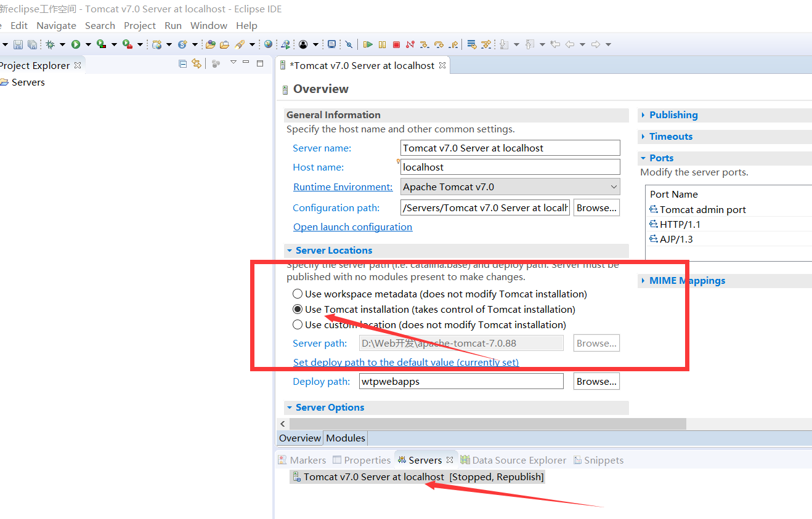Select Use custom location radio option
The width and height of the screenshot is (812, 519).
tap(298, 324)
